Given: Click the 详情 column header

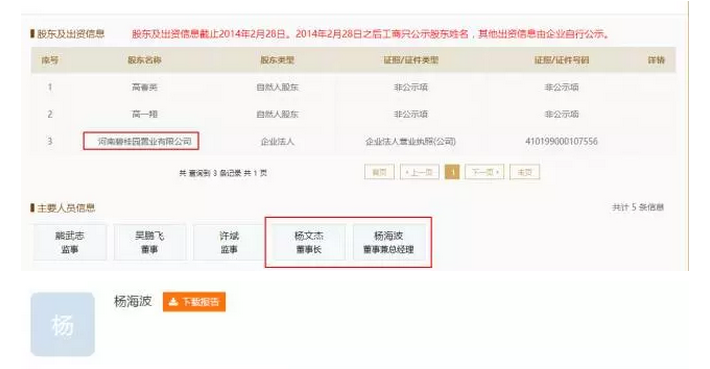Looking at the screenshot, I should click(656, 60).
